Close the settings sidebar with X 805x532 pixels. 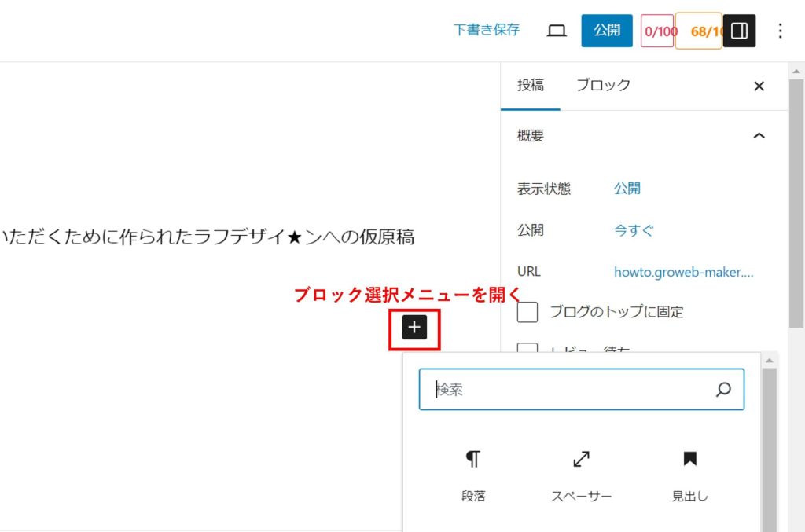click(759, 86)
